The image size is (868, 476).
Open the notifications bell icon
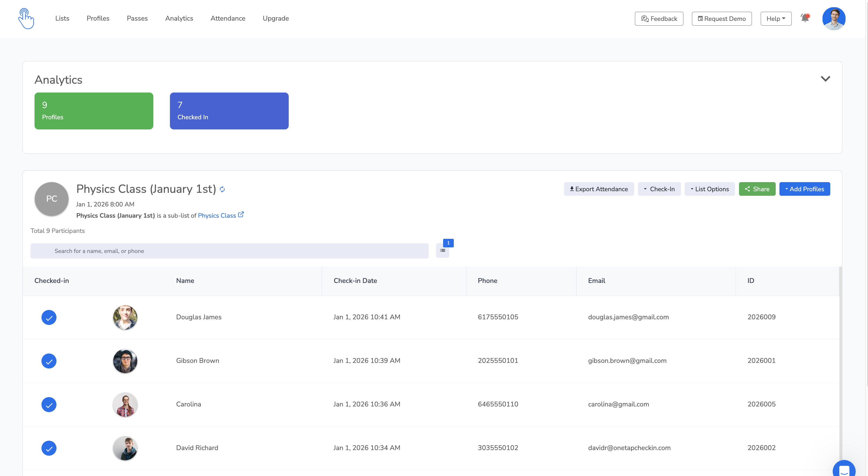(805, 18)
